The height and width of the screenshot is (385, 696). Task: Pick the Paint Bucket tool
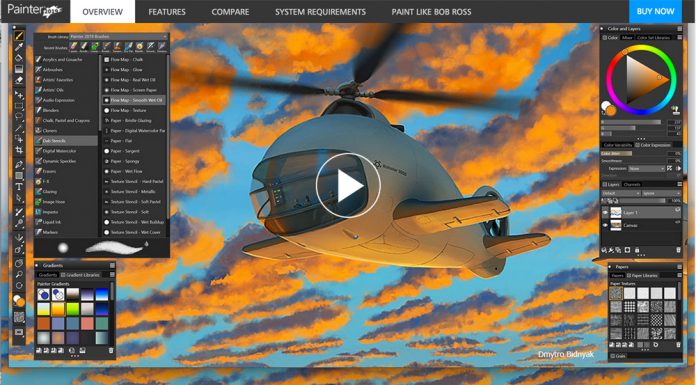coord(19,58)
